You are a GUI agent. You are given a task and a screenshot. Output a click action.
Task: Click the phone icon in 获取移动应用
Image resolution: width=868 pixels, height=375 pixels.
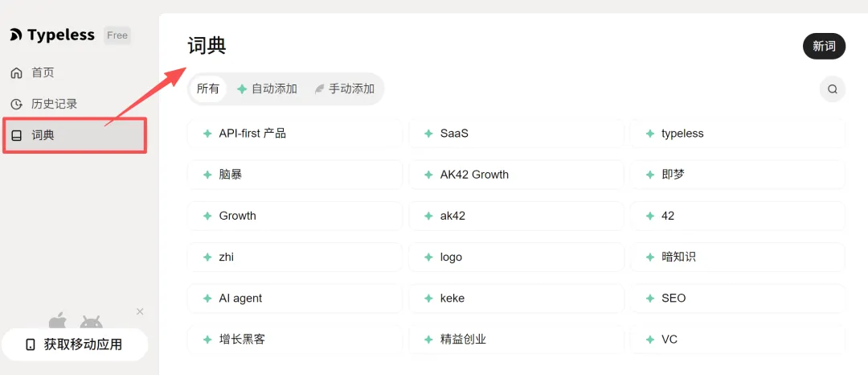[31, 344]
